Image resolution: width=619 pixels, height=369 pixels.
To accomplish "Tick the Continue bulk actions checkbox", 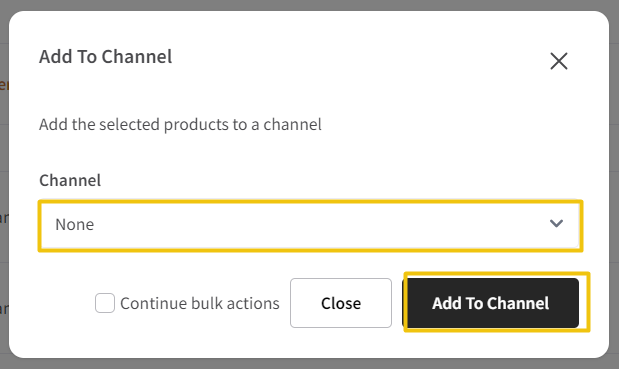I will click(105, 303).
